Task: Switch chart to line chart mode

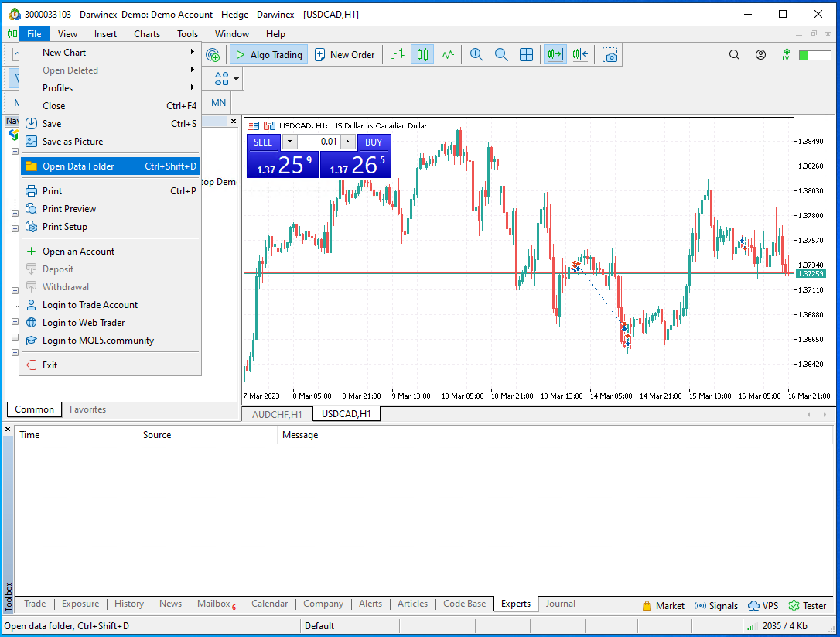Action: tap(447, 55)
